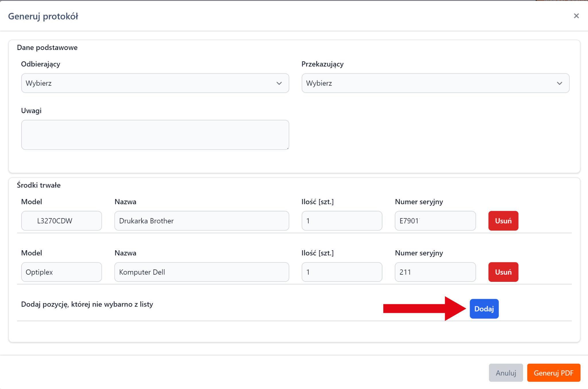Click the Przekazujący dropdown chevron arrow
The height and width of the screenshot is (389, 588).
click(x=559, y=83)
